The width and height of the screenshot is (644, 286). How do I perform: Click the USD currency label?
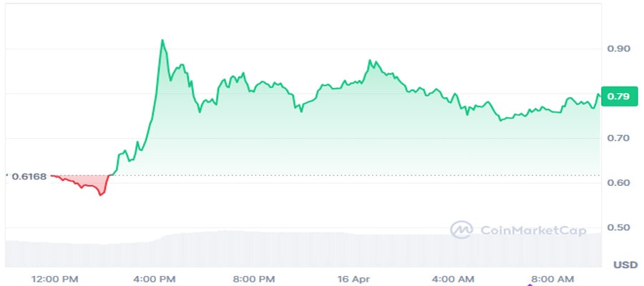tap(625, 265)
